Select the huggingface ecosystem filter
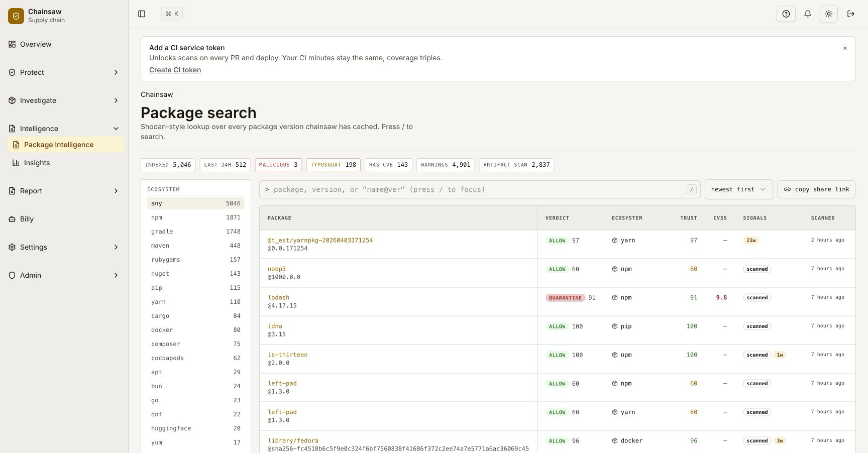Image resolution: width=868 pixels, height=453 pixels. (x=196, y=428)
